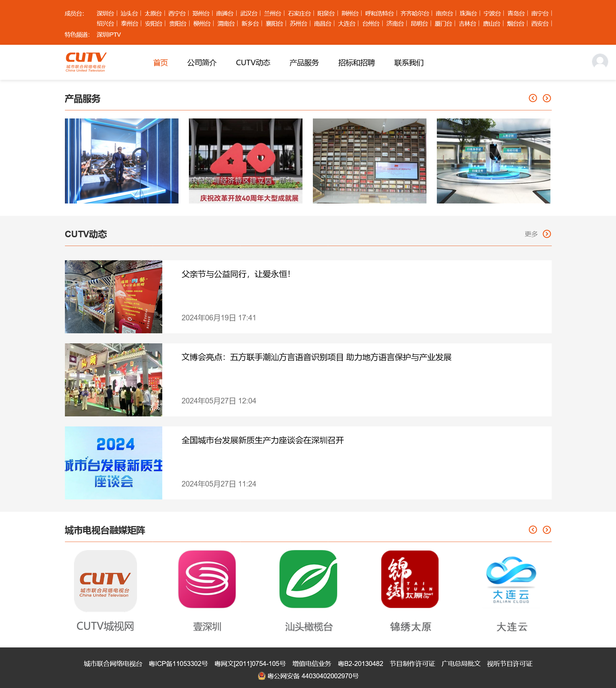Open the 文博会 news thumbnail image
This screenshot has width=616, height=688.
click(x=113, y=380)
